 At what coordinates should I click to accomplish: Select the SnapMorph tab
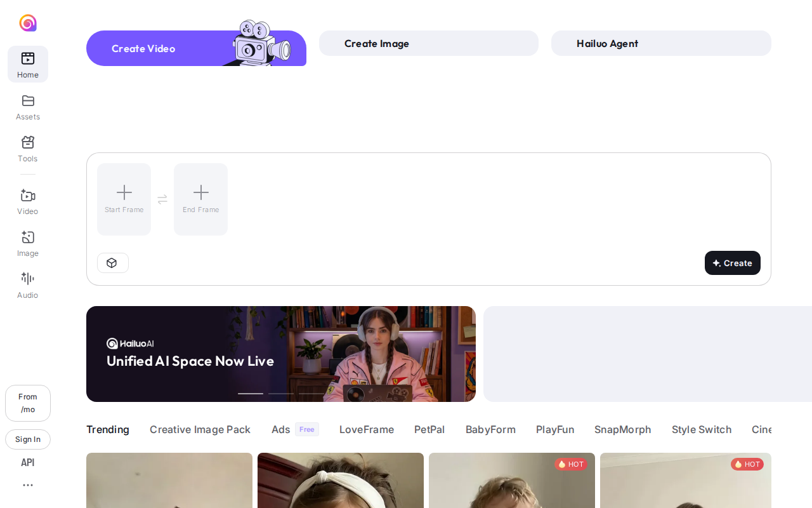pos(623,429)
